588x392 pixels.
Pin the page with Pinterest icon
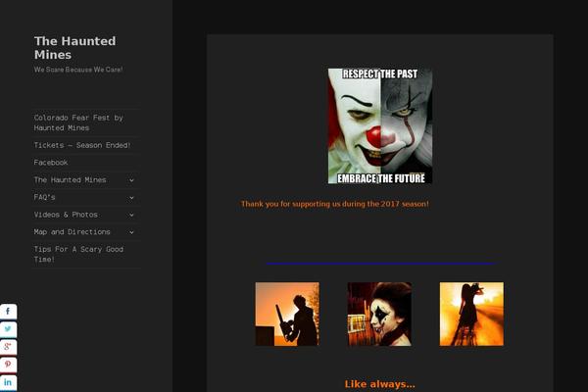tap(8, 365)
